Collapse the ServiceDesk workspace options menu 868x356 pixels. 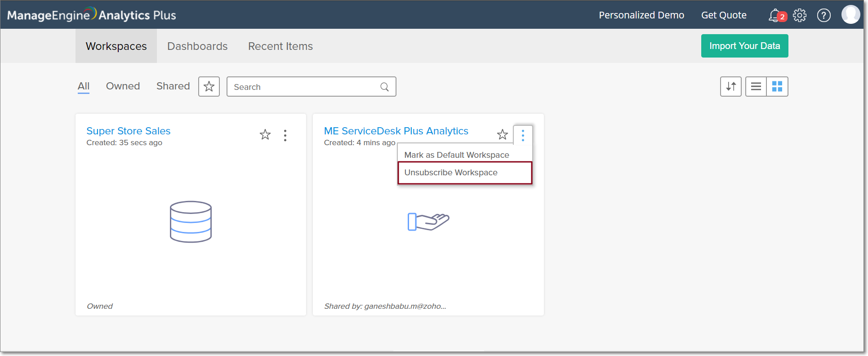523,135
